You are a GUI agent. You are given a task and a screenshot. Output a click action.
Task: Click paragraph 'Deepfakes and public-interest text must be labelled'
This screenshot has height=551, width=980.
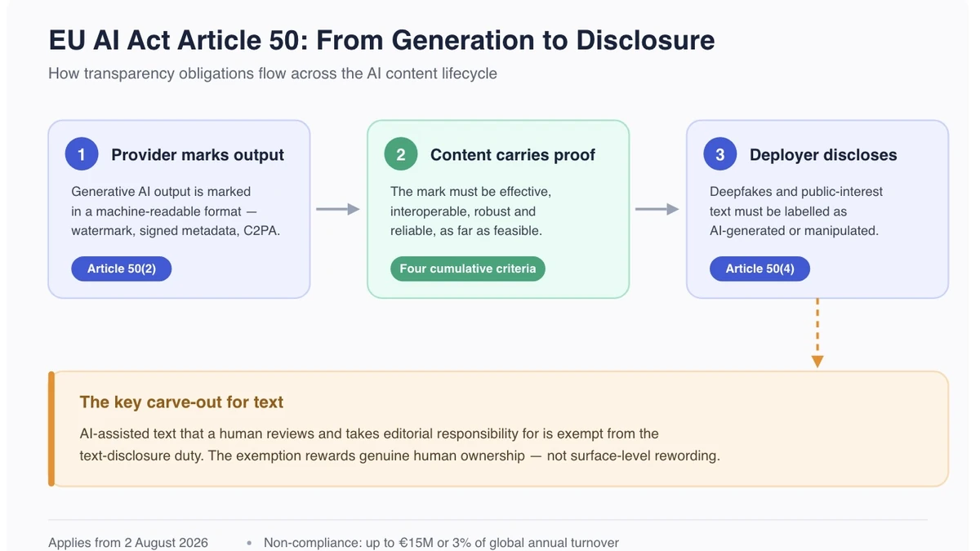coord(796,211)
